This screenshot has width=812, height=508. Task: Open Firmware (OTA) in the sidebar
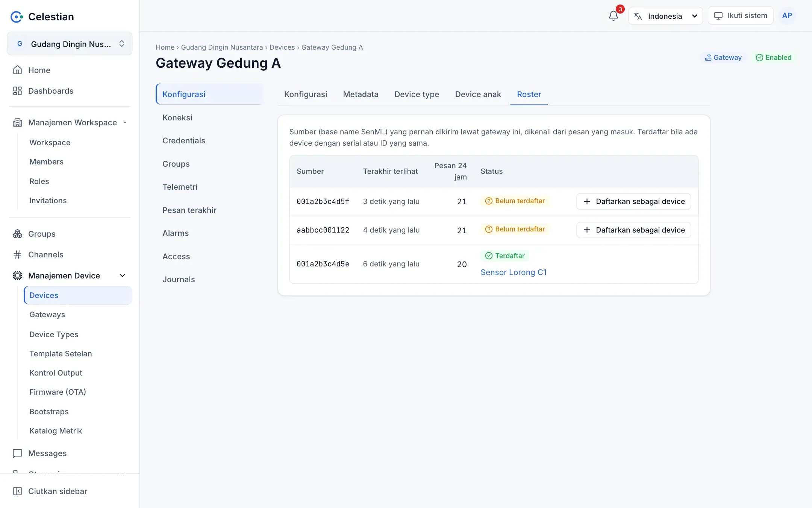coord(78,392)
